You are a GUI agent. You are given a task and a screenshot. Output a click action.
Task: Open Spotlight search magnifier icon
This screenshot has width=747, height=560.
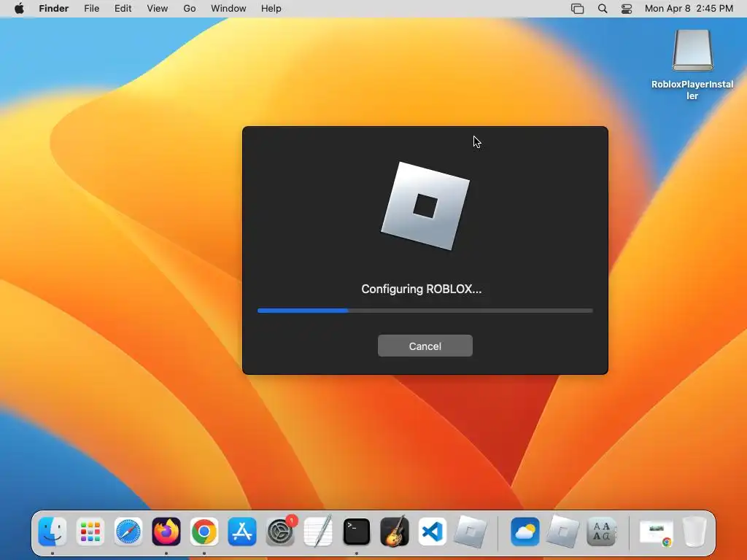coord(603,9)
